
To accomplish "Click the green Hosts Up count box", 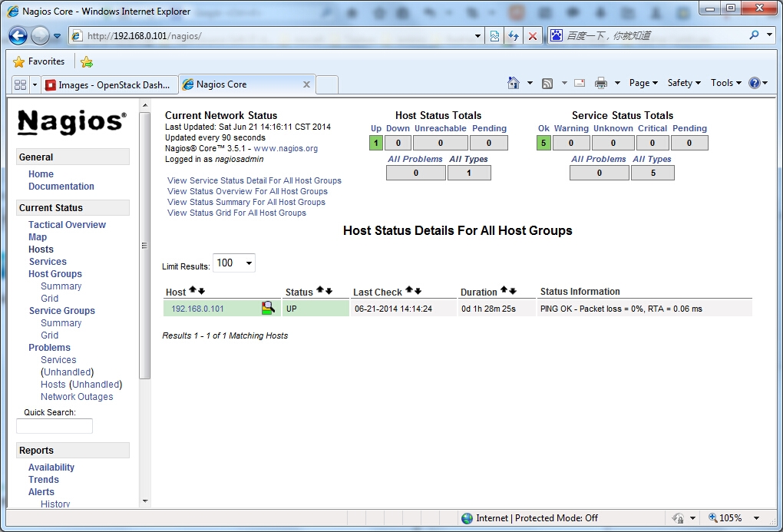I will click(376, 143).
